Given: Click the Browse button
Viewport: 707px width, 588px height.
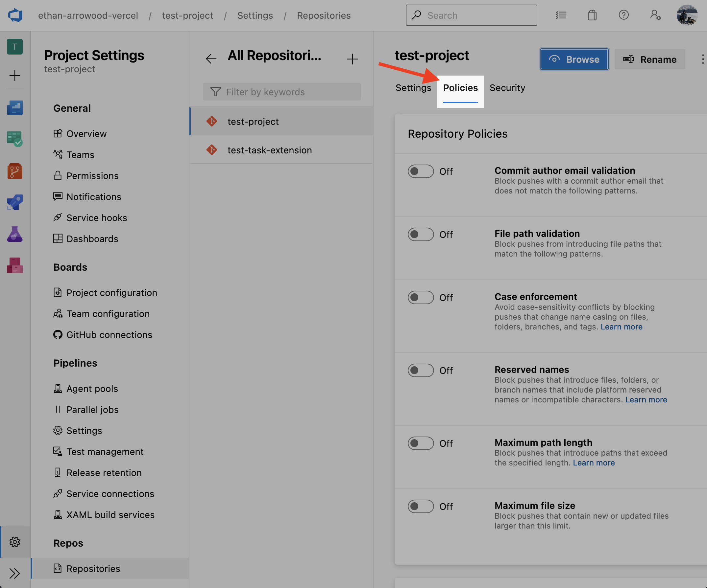Looking at the screenshot, I should 574,59.
